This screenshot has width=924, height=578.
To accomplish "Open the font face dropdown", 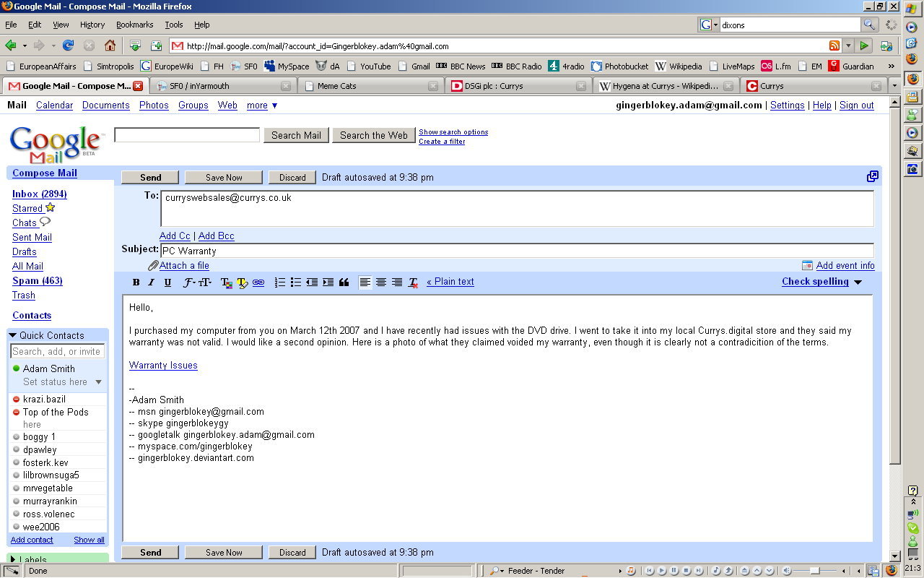I will point(189,282).
